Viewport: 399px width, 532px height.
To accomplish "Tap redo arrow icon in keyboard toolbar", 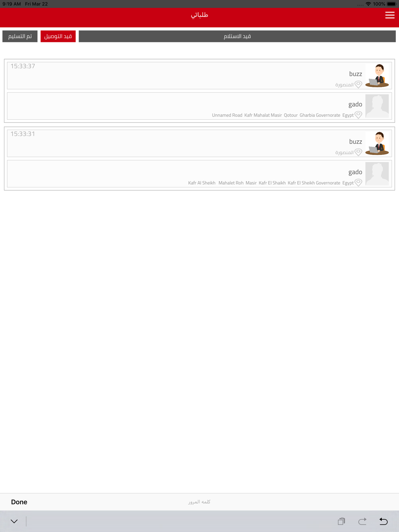I will click(362, 521).
